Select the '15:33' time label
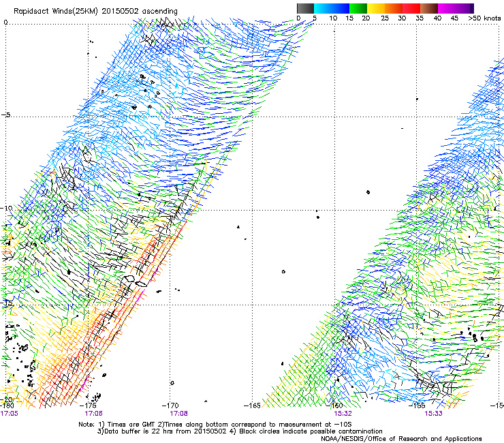 pos(433,413)
